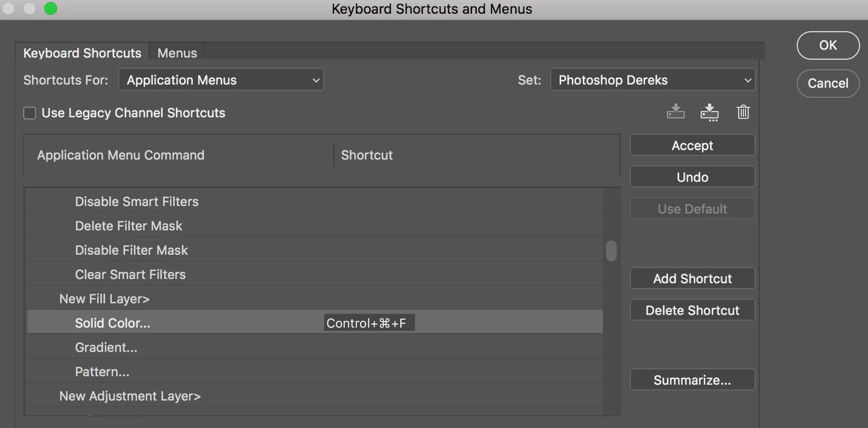Enable Use Legacy Channel Shortcuts checkbox

tap(30, 113)
